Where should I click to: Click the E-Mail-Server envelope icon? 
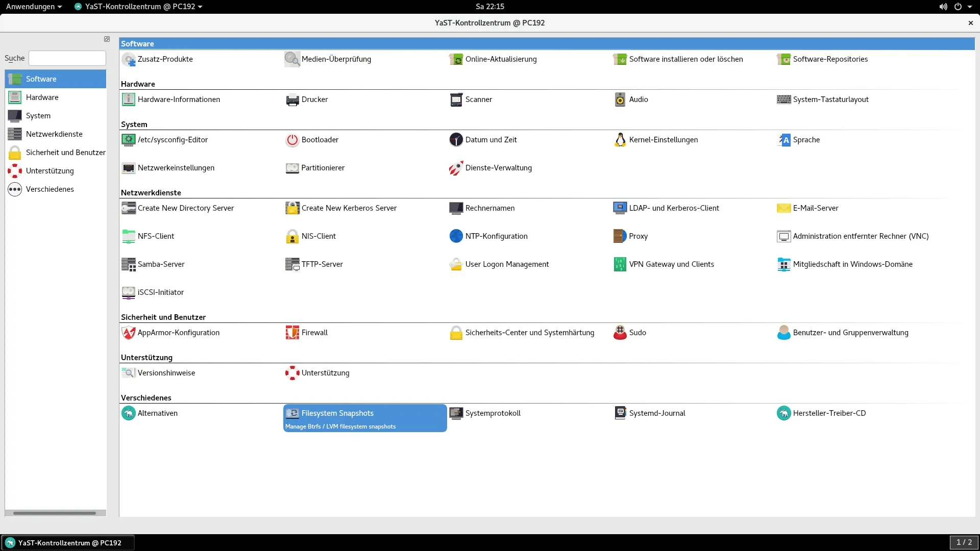click(784, 208)
